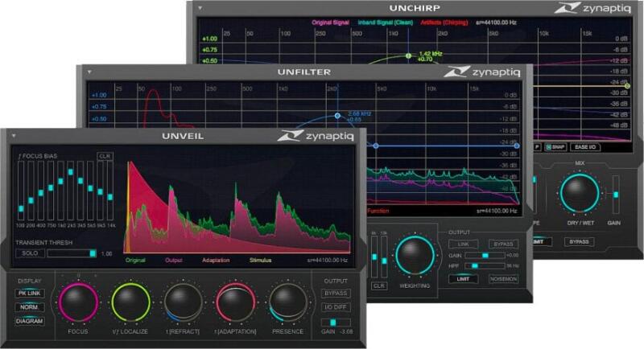
Task: Click the NOISEMON button in UNFILTER
Action: tap(503, 278)
